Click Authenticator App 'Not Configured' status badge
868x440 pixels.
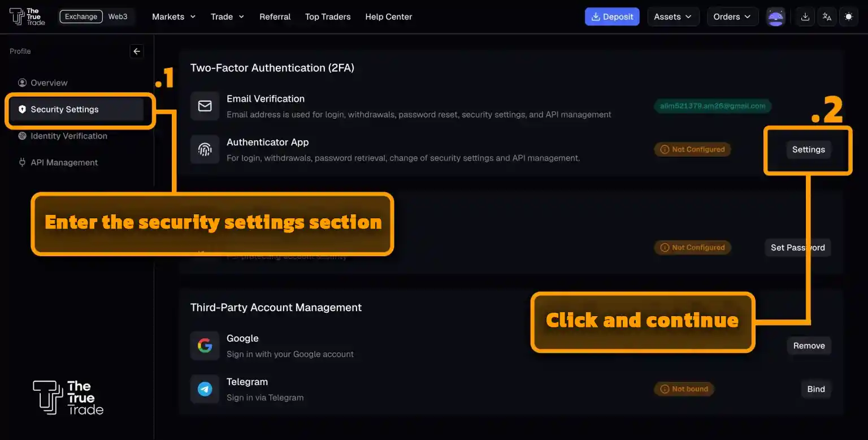coord(693,150)
